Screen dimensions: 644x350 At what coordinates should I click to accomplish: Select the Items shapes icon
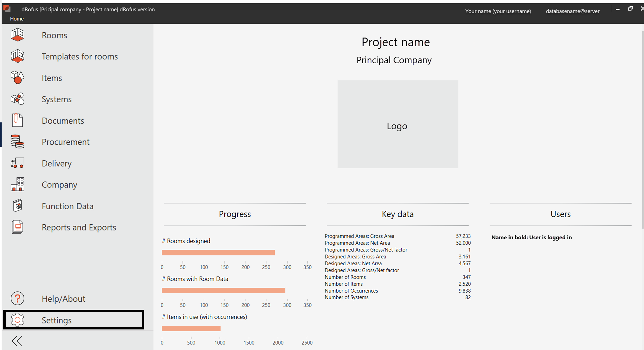[x=17, y=77]
